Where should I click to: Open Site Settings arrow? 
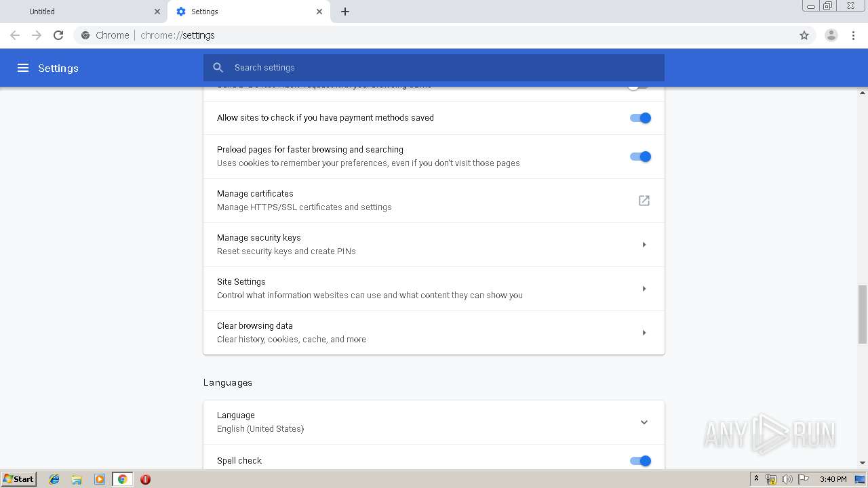[644, 289]
